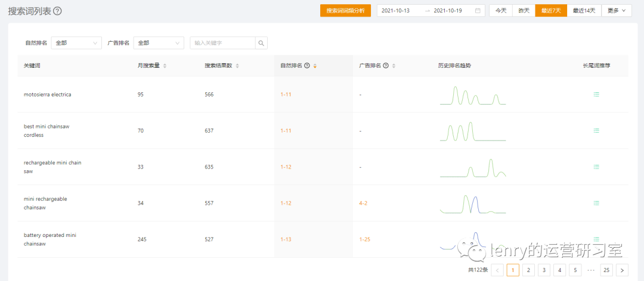Open calendar icon in date range
Image resolution: width=644 pixels, height=281 pixels.
click(x=478, y=11)
